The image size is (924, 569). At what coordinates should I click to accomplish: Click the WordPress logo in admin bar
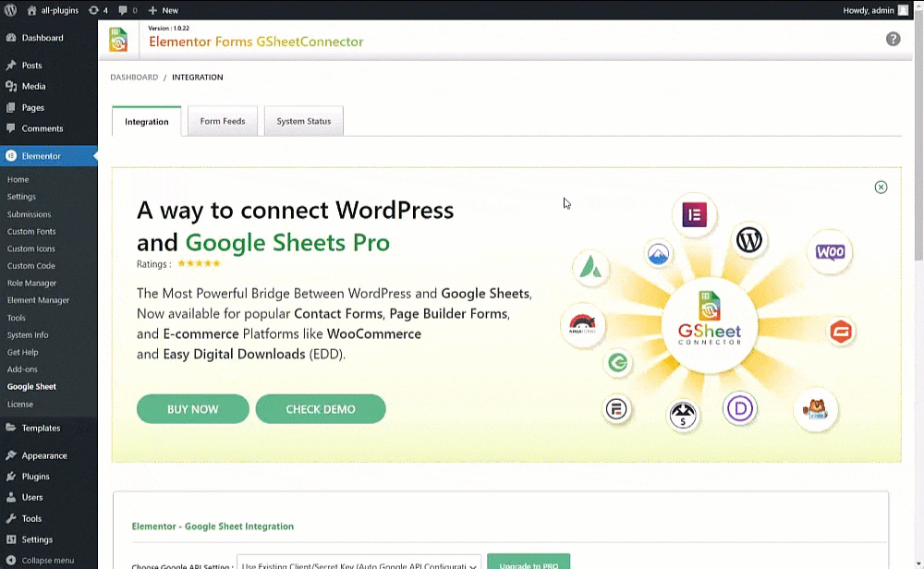[x=10, y=10]
